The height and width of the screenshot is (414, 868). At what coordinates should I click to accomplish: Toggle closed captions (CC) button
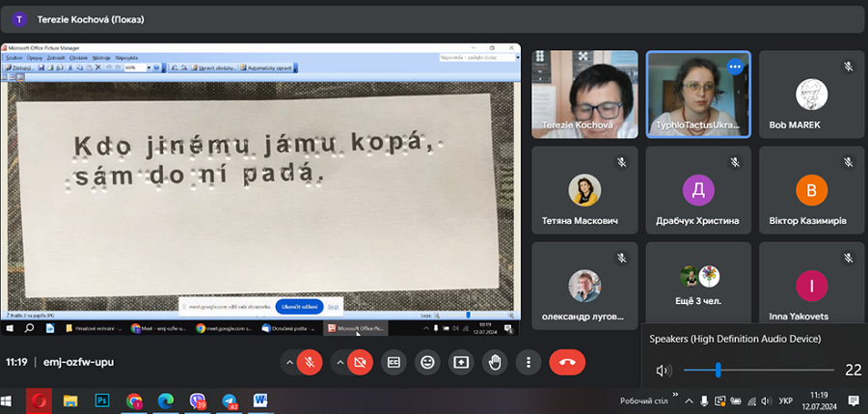pyautogui.click(x=393, y=362)
